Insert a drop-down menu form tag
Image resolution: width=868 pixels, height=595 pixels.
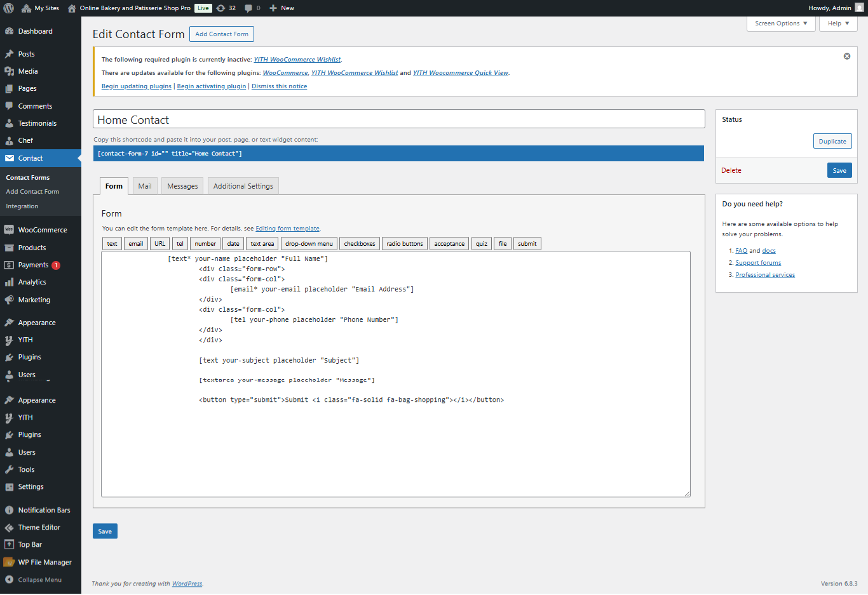pos(309,243)
